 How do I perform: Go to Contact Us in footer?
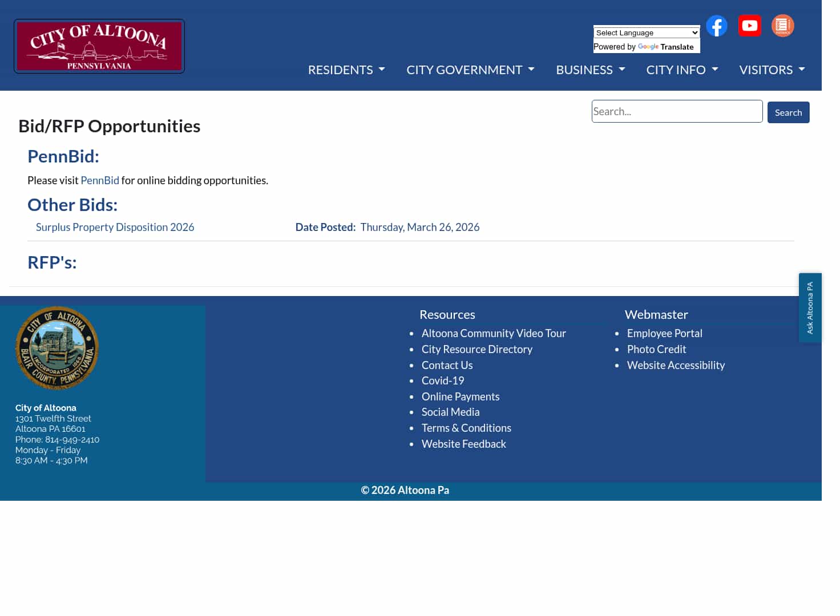(447, 365)
